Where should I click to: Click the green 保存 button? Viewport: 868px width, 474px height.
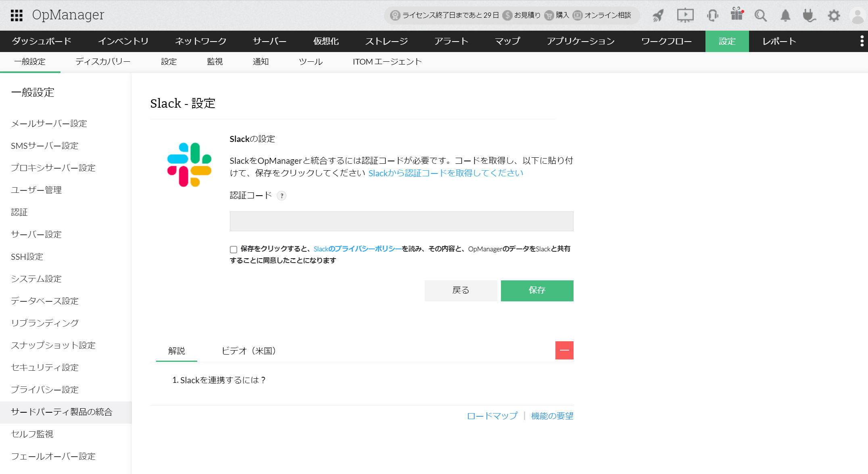(537, 290)
